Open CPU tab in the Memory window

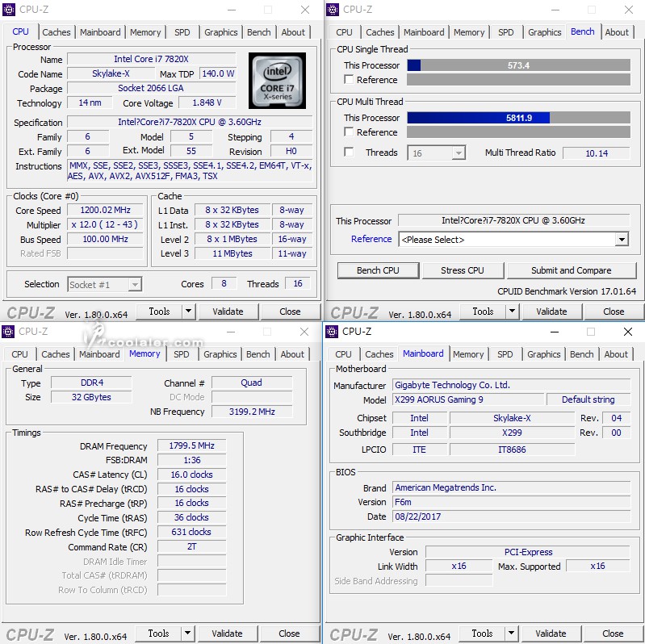[19, 354]
